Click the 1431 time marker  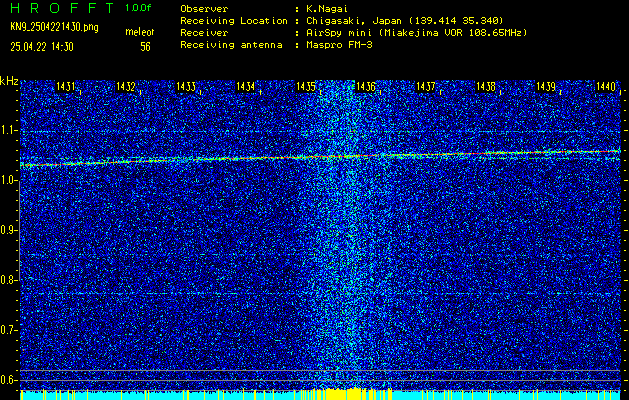(x=65, y=87)
